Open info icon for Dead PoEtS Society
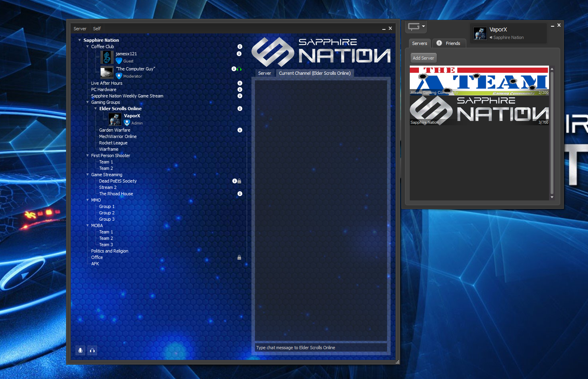 click(x=235, y=181)
